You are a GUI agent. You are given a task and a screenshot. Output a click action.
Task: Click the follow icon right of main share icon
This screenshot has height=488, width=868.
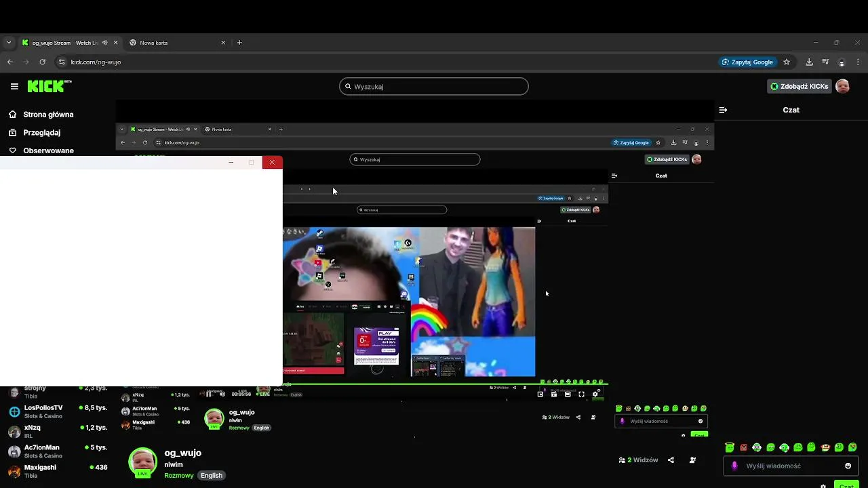point(692,460)
